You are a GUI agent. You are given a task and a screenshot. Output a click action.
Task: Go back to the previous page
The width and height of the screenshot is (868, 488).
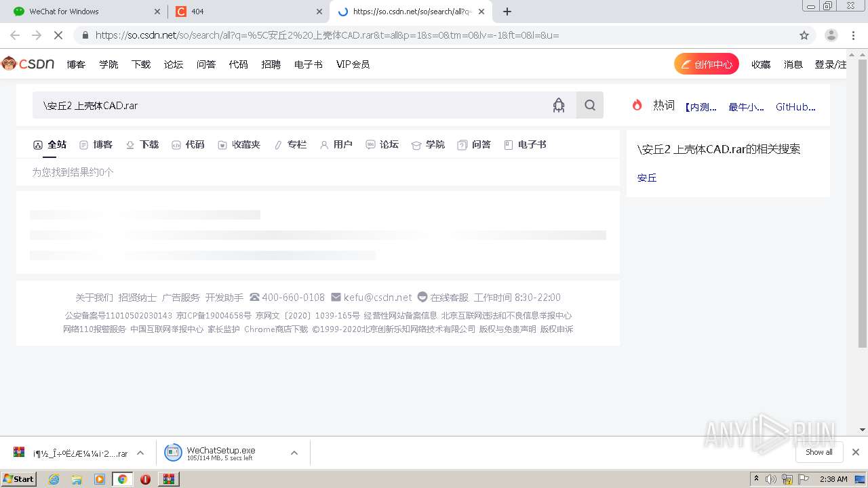coord(15,35)
